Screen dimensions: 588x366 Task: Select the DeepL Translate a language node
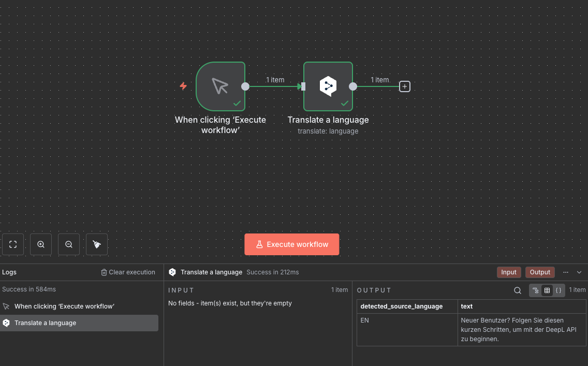pyautogui.click(x=328, y=86)
